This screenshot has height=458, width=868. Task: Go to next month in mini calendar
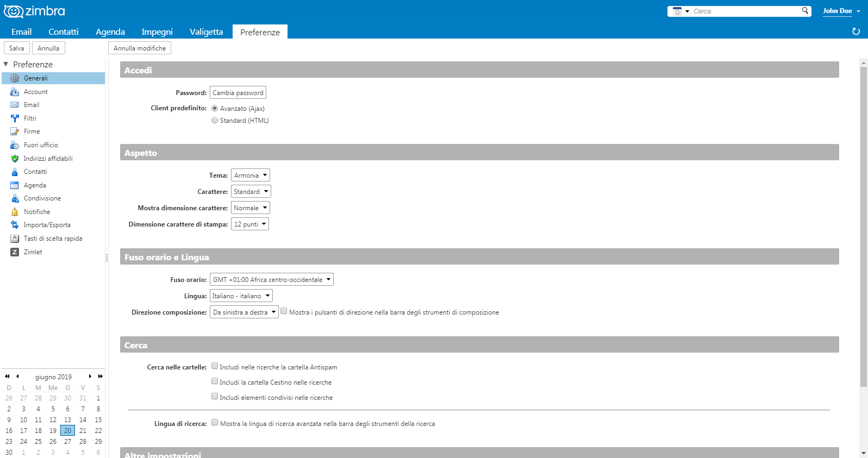pyautogui.click(x=90, y=376)
